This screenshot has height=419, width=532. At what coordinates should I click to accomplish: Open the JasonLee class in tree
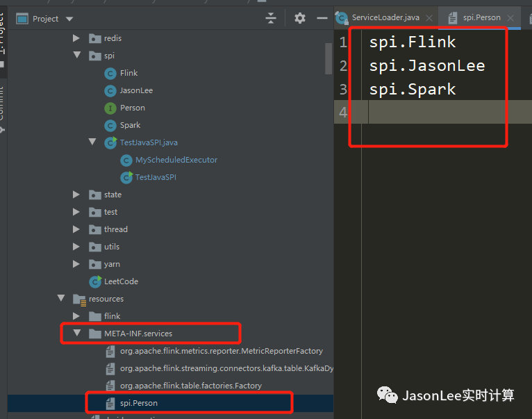click(136, 90)
